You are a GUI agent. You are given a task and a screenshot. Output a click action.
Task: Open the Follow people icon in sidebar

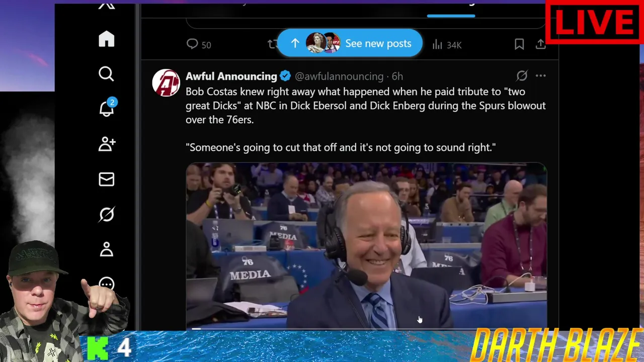pos(107,144)
